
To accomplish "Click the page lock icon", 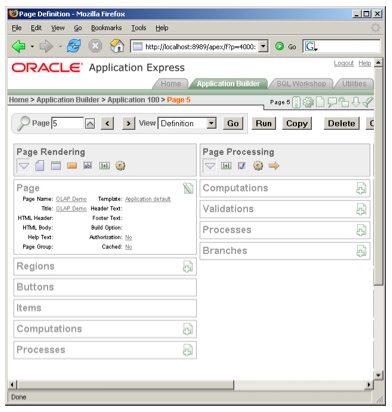I will (344, 102).
